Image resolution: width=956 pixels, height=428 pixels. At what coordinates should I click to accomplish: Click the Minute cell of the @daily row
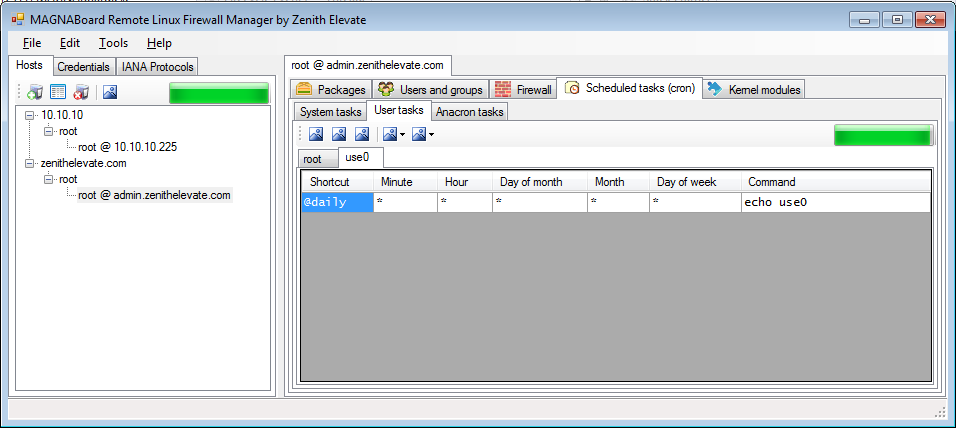coord(405,202)
